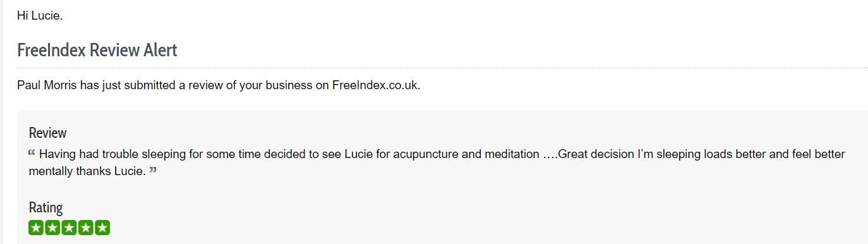The height and width of the screenshot is (244, 868).
Task: Click the Review section heading
Action: pyautogui.click(x=48, y=133)
